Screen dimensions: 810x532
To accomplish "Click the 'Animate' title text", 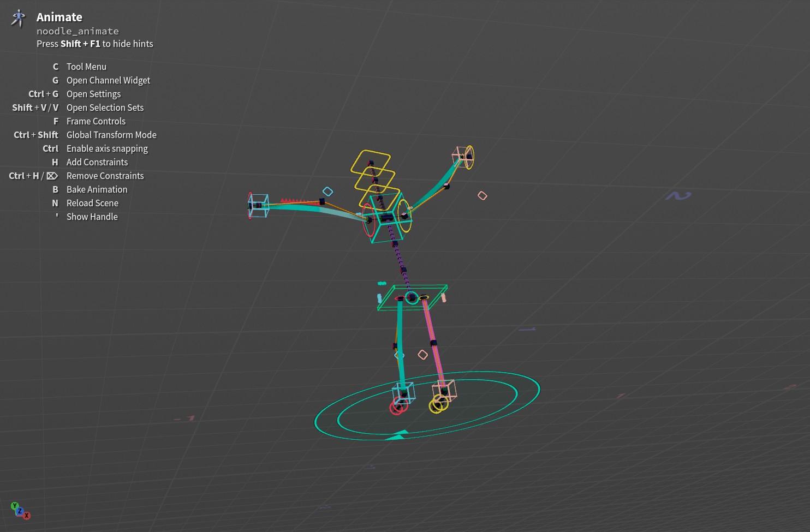I will [59, 17].
